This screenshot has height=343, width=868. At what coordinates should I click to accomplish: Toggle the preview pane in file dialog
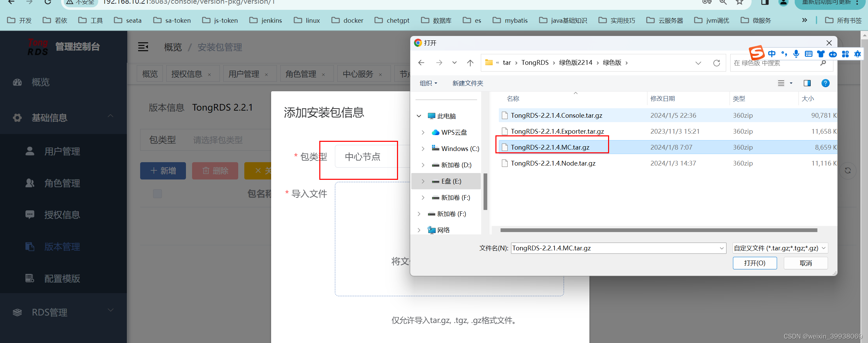807,83
